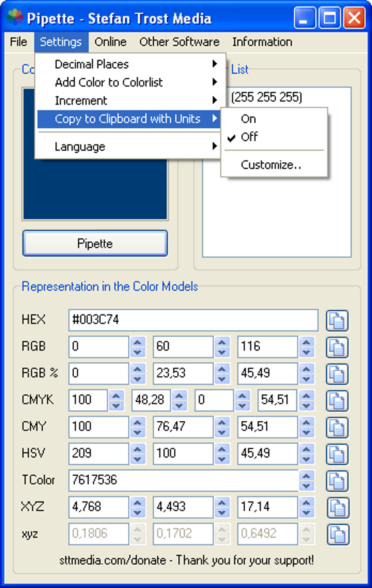Adjust the TColor value spinner
The width and height of the screenshot is (372, 588).
(306, 480)
